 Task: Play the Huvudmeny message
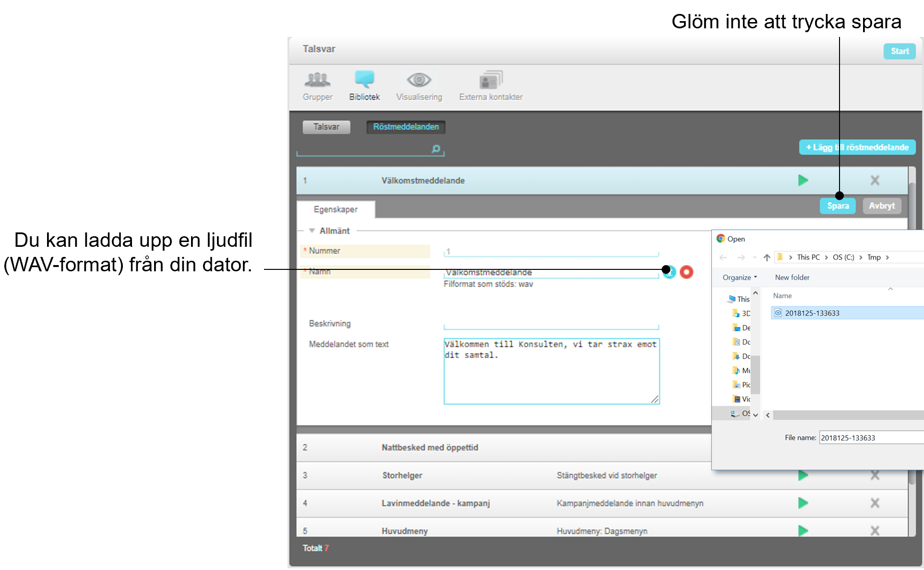803,531
